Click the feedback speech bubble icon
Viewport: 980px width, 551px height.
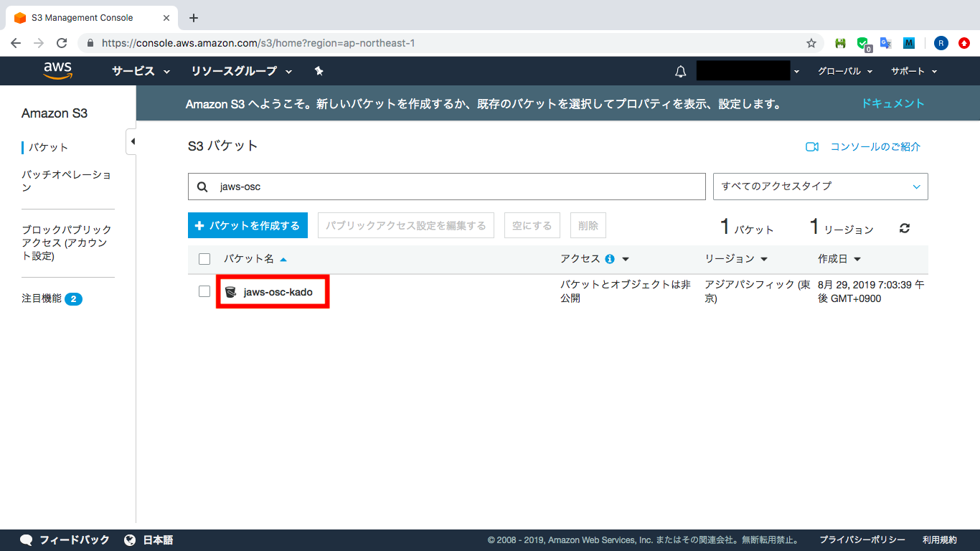pyautogui.click(x=27, y=540)
